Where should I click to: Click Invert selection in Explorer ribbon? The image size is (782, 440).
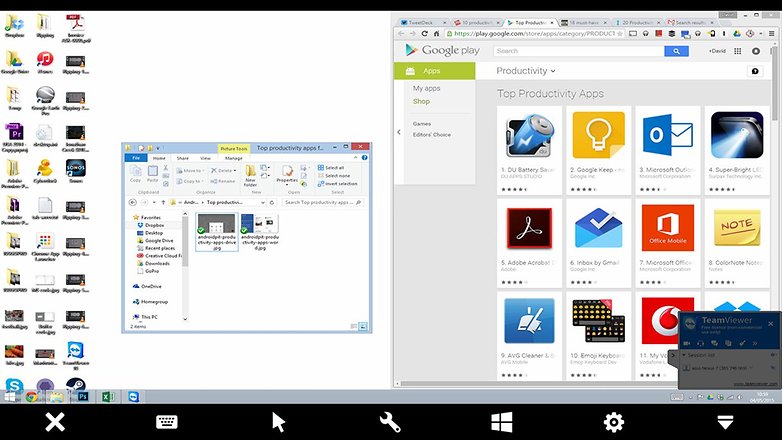point(338,184)
